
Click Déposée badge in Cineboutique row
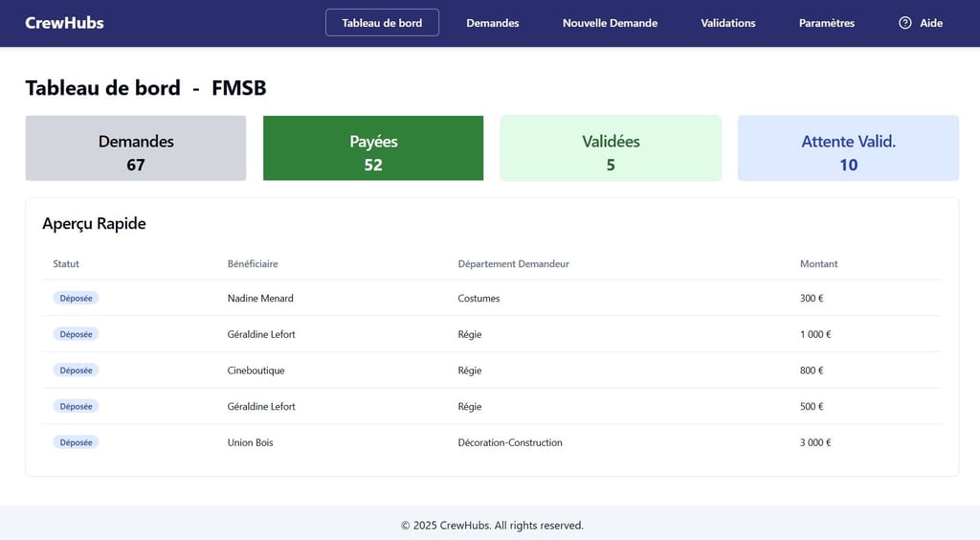[x=76, y=370]
